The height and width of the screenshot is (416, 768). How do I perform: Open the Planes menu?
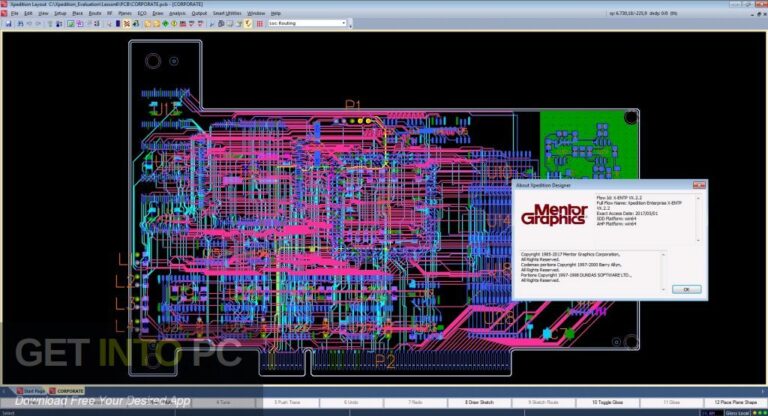125,13
